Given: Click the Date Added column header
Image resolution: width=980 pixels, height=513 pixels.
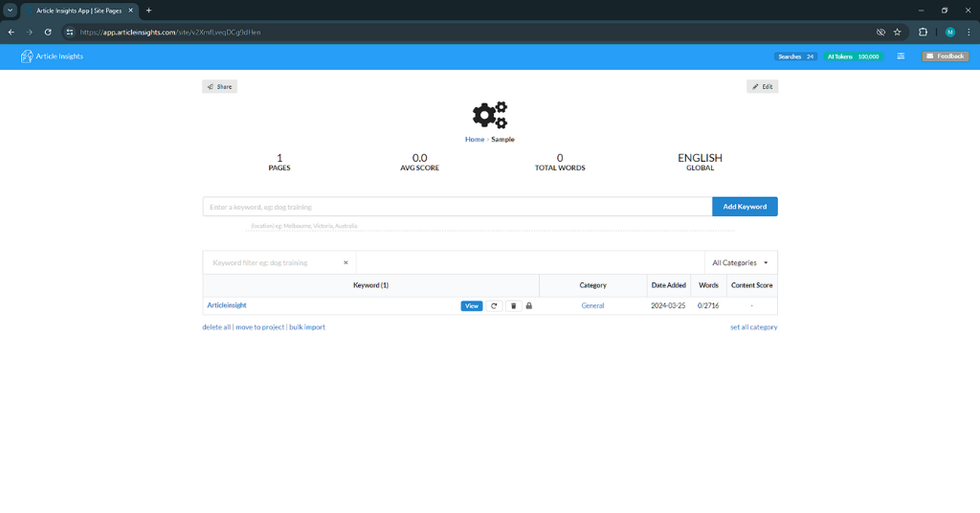Looking at the screenshot, I should tap(668, 285).
